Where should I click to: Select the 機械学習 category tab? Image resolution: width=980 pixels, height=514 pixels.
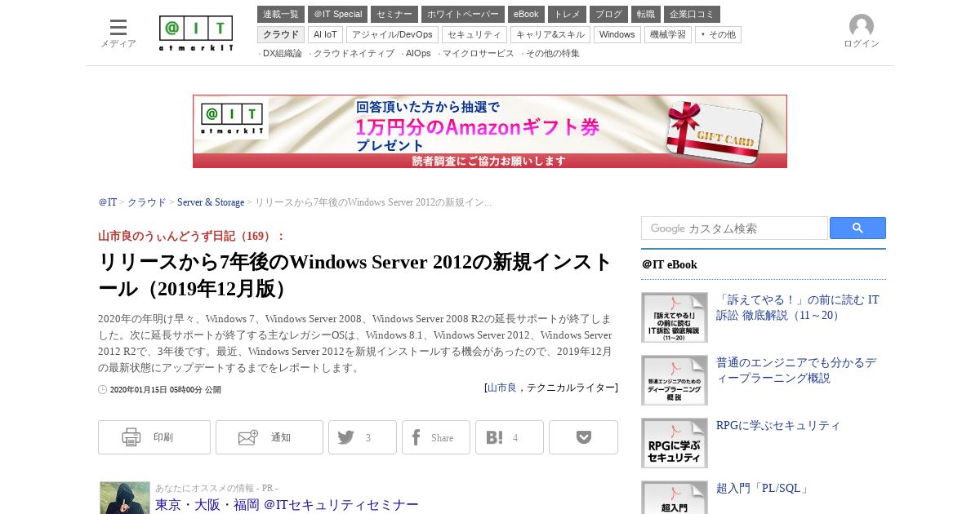click(x=668, y=34)
